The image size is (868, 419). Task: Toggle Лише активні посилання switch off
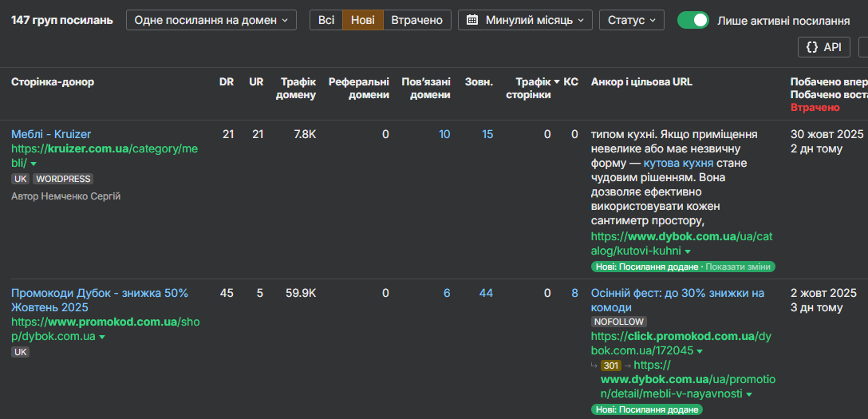click(x=692, y=20)
